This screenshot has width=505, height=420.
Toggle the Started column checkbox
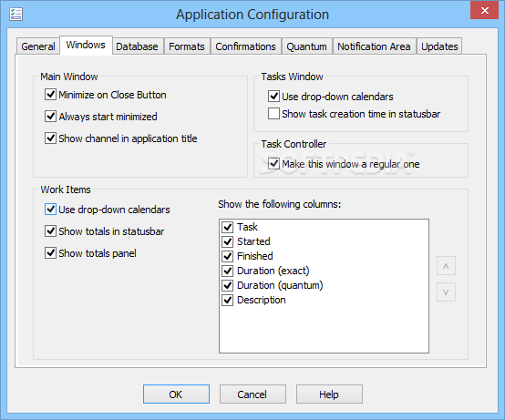[x=228, y=241]
